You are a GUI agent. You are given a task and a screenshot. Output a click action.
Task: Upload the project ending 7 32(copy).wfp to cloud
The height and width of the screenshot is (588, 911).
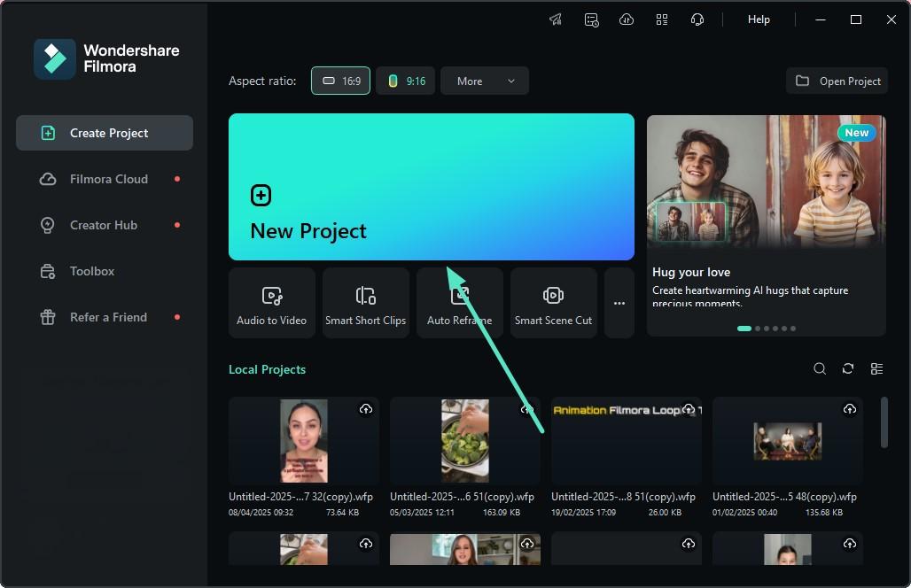pyautogui.click(x=366, y=409)
